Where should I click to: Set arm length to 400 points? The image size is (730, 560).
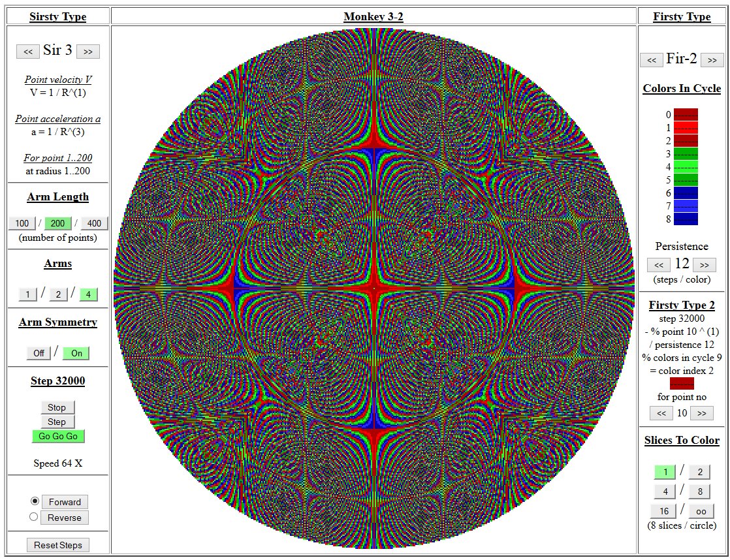coord(94,223)
